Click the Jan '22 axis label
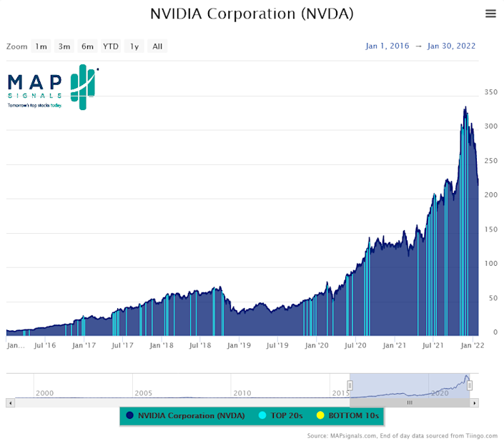The width and height of the screenshot is (504, 441). [472, 345]
